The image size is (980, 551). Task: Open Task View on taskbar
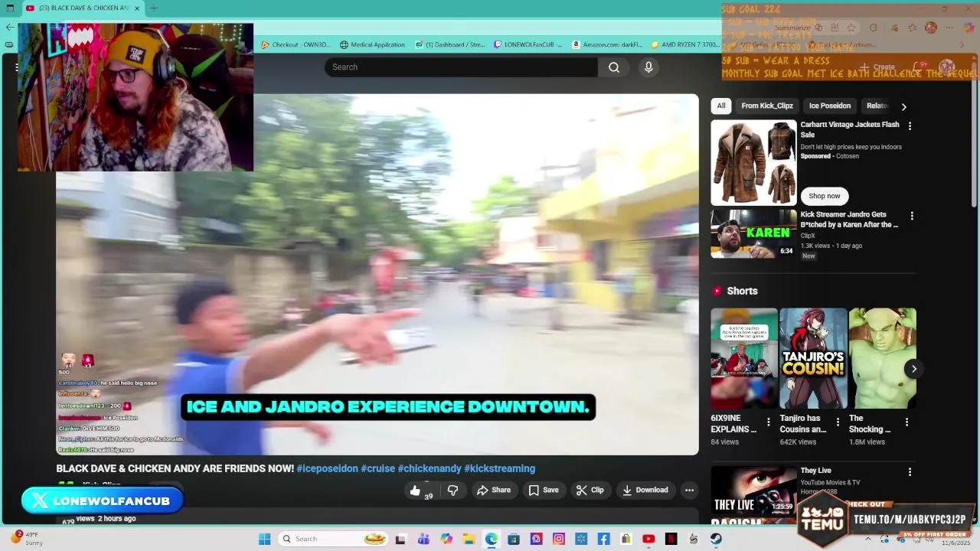click(400, 539)
